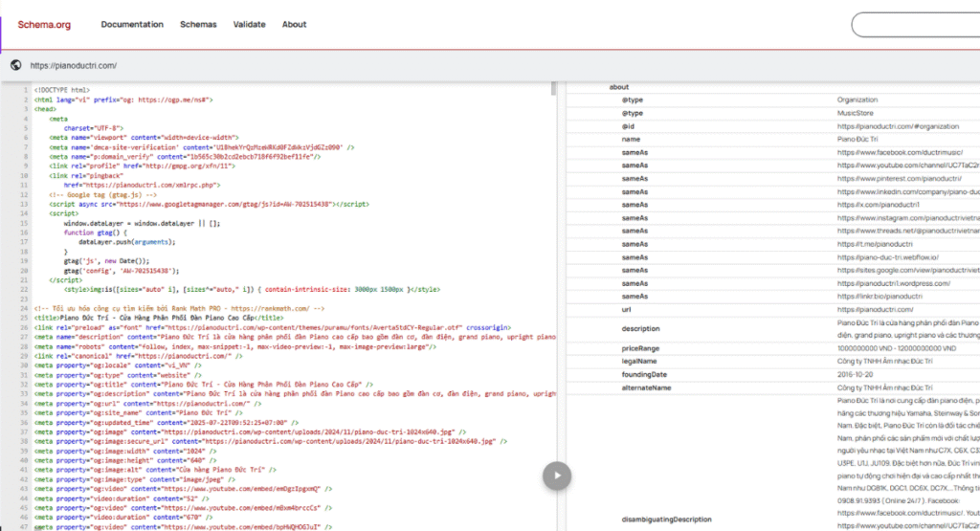
Task: Select the legalName property label
Action: pos(640,362)
